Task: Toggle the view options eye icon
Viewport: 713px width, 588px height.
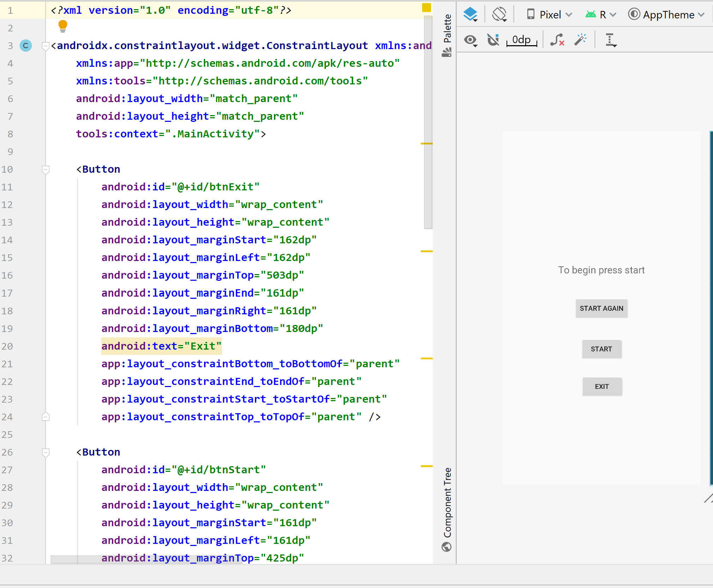Action: pyautogui.click(x=471, y=40)
